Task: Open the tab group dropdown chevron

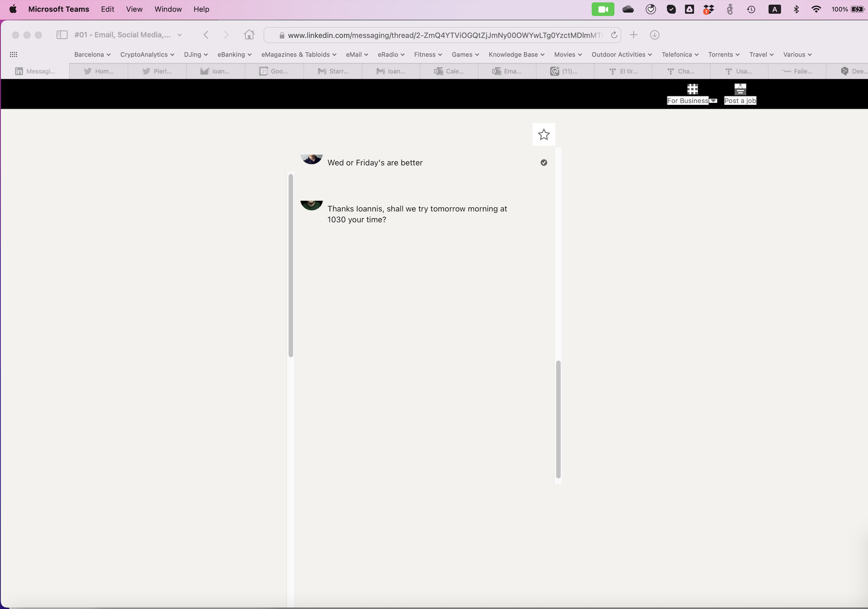Action: [x=180, y=35]
